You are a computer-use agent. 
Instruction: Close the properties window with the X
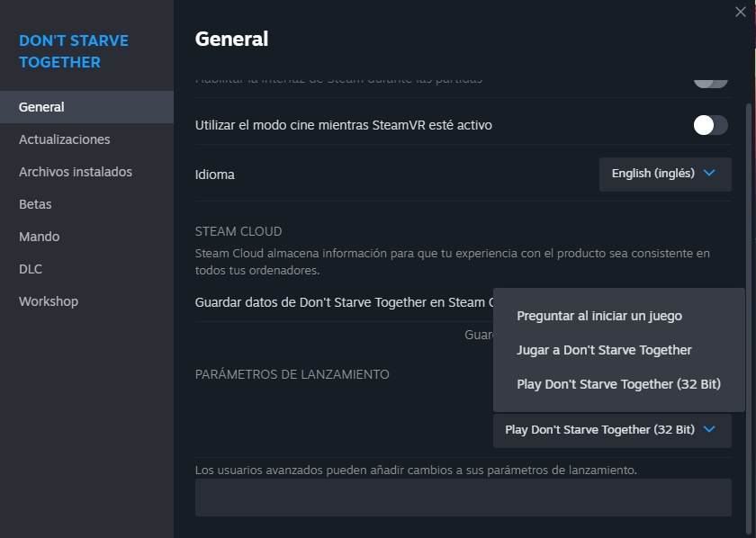click(740, 12)
